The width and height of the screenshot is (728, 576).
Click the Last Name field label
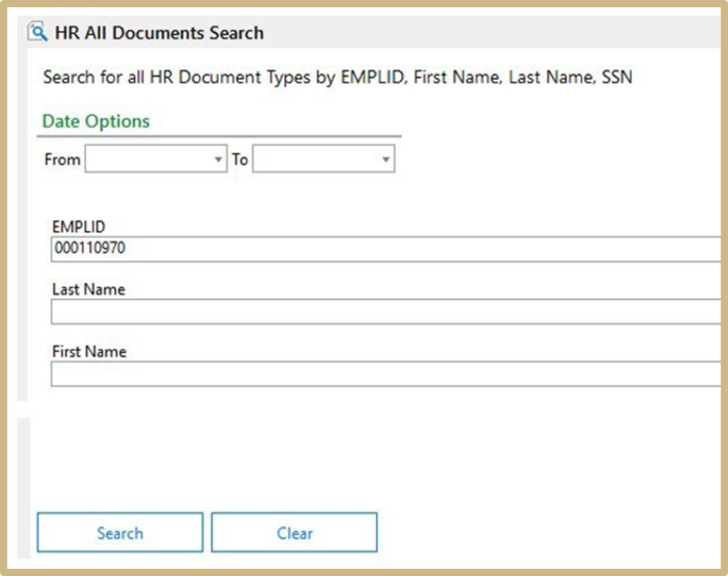[89, 289]
